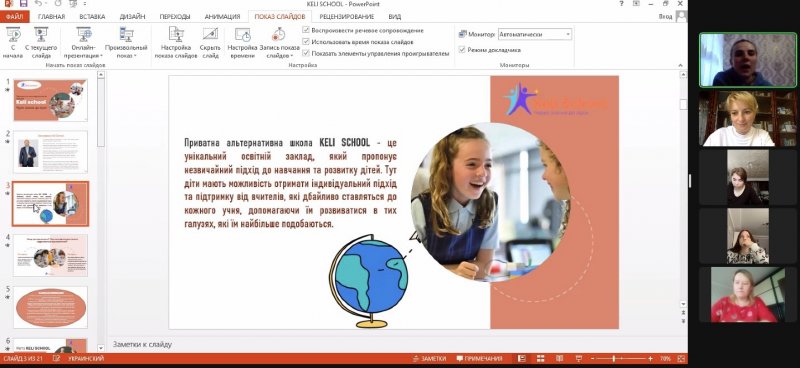Viewport: 800px width, 368px height.
Task: Open the ФАЙЛ menu tab
Action: pos(15,16)
